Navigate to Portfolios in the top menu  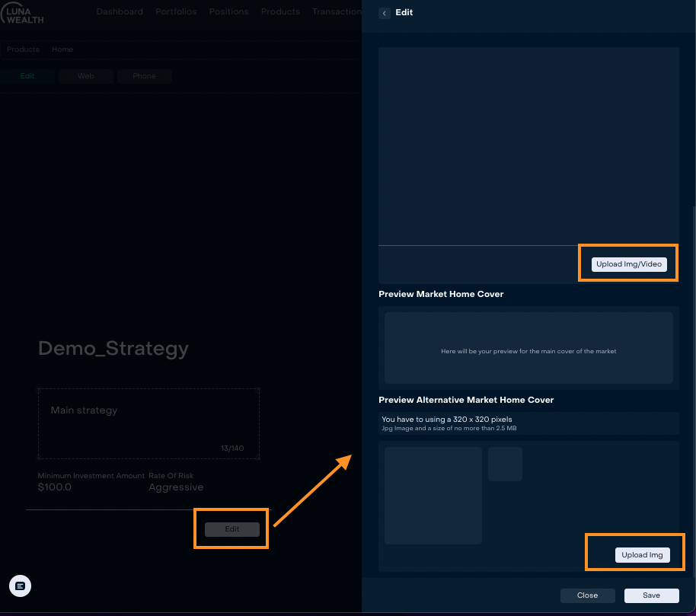tap(176, 12)
